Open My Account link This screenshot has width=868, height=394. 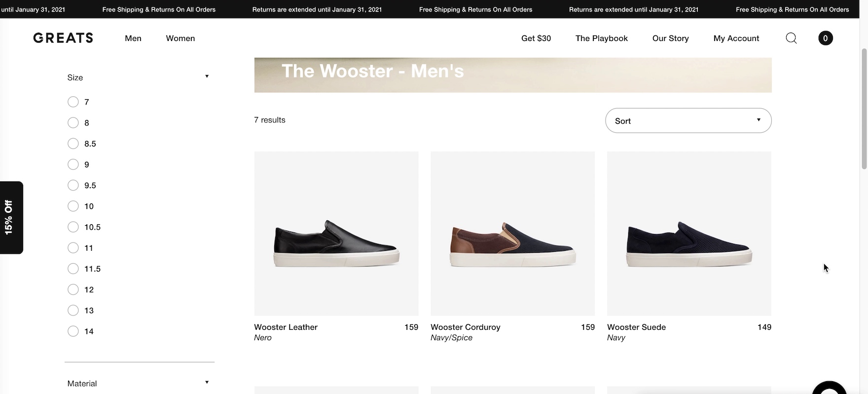(x=736, y=38)
